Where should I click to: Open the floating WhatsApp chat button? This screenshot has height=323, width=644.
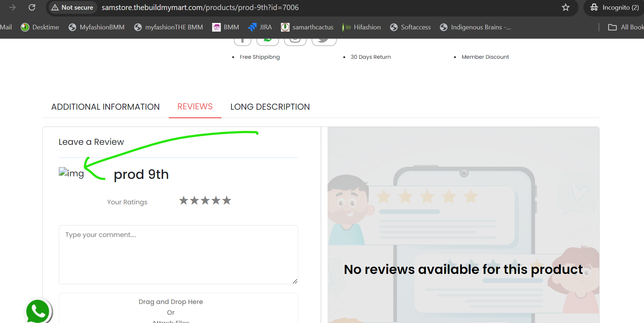38,311
